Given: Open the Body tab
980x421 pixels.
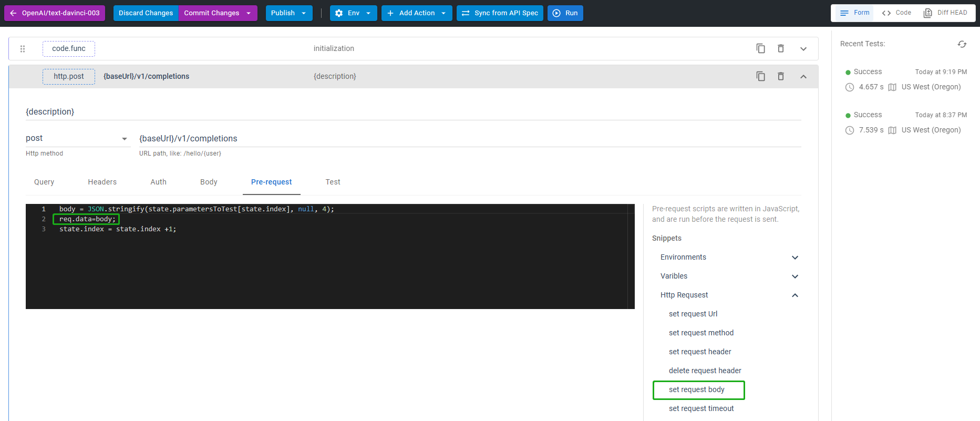Looking at the screenshot, I should (209, 182).
